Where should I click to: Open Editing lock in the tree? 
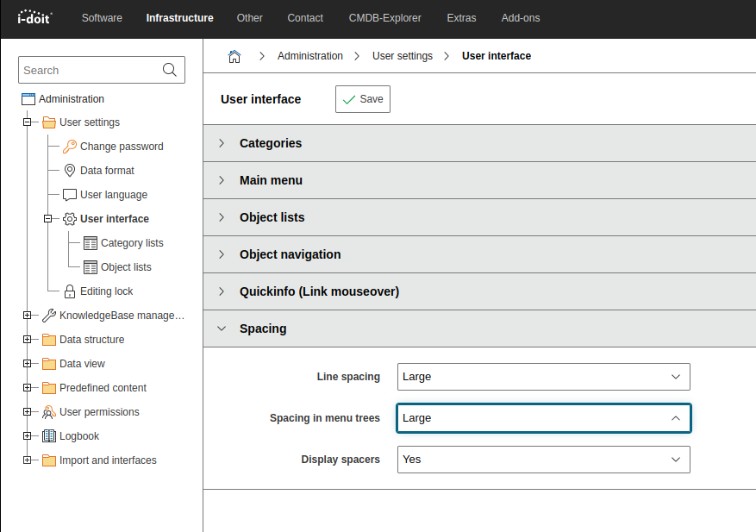(107, 291)
